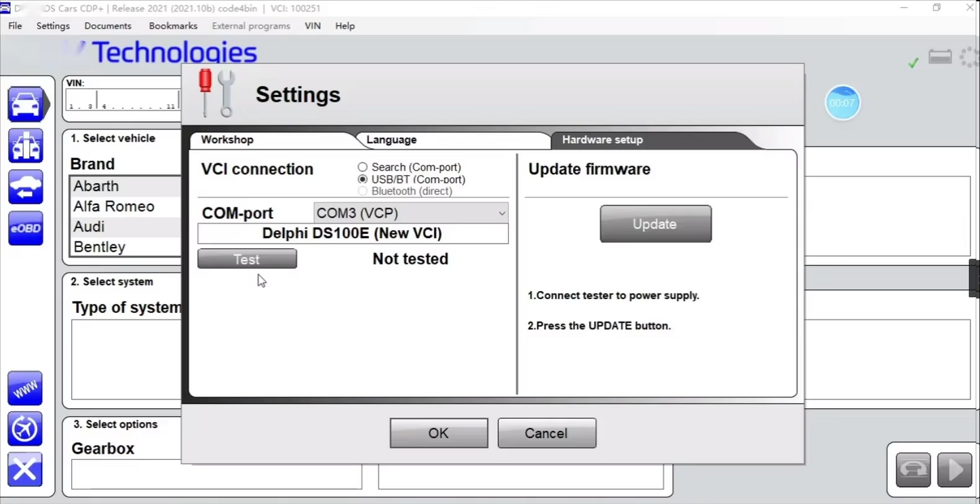Open the File menu
Viewport: 980px width, 504px height.
tap(15, 26)
